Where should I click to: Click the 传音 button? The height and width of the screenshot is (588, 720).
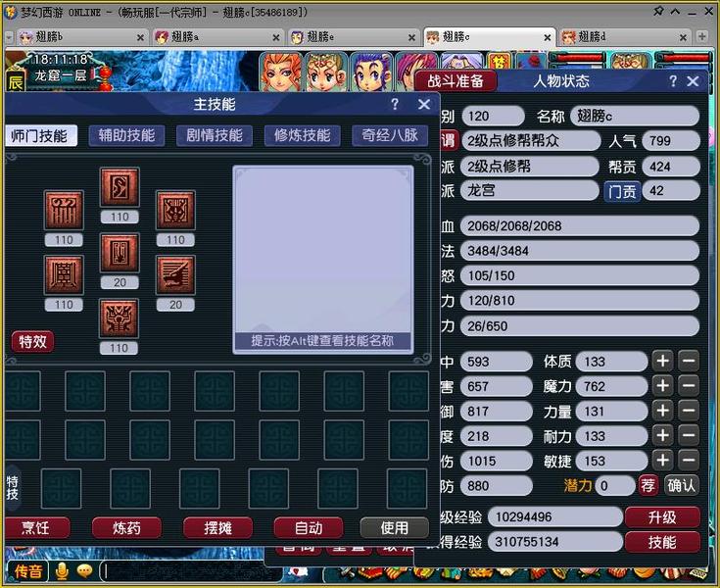28,571
